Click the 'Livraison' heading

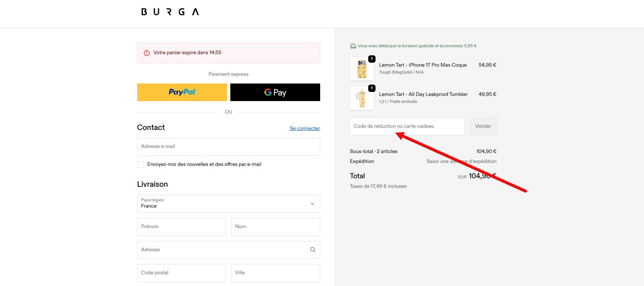(x=152, y=184)
